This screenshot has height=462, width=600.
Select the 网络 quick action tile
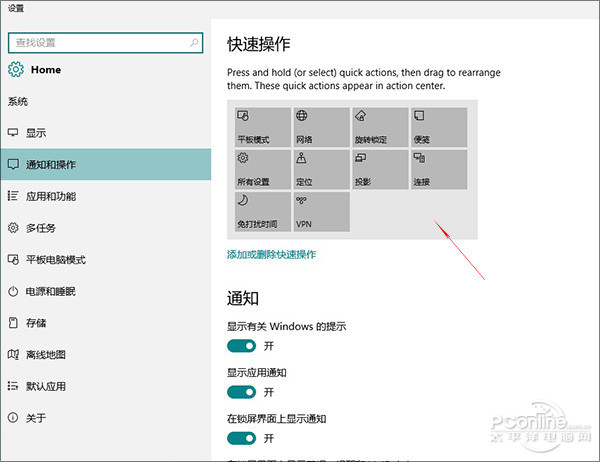coord(322,127)
